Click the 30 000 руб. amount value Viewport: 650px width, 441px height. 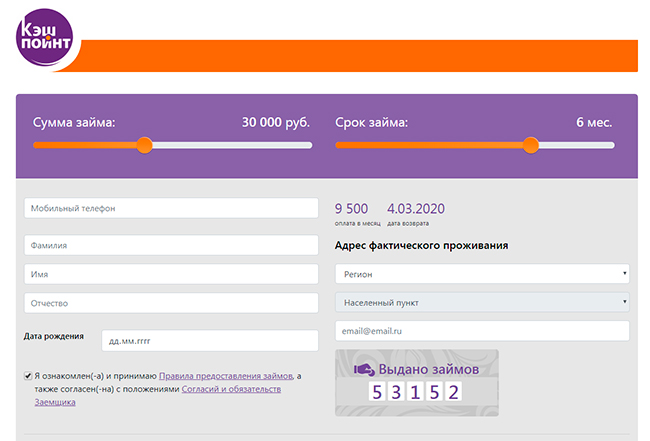(275, 123)
